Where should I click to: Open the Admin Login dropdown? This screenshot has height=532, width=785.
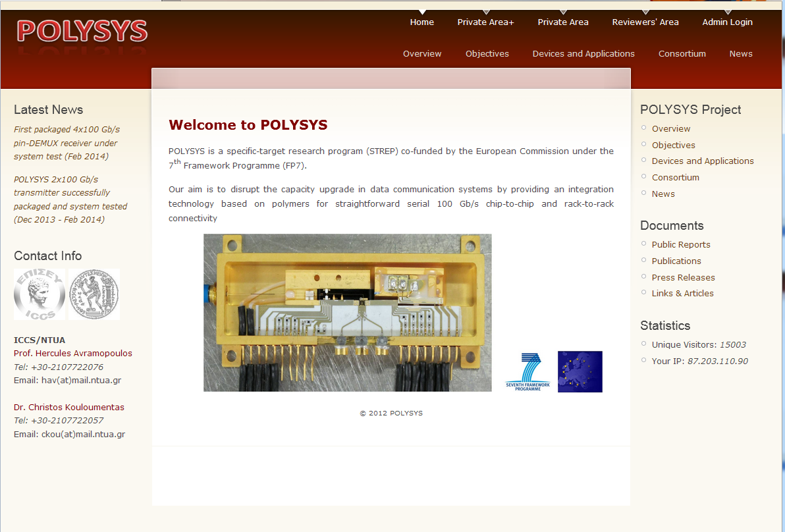pos(727,22)
